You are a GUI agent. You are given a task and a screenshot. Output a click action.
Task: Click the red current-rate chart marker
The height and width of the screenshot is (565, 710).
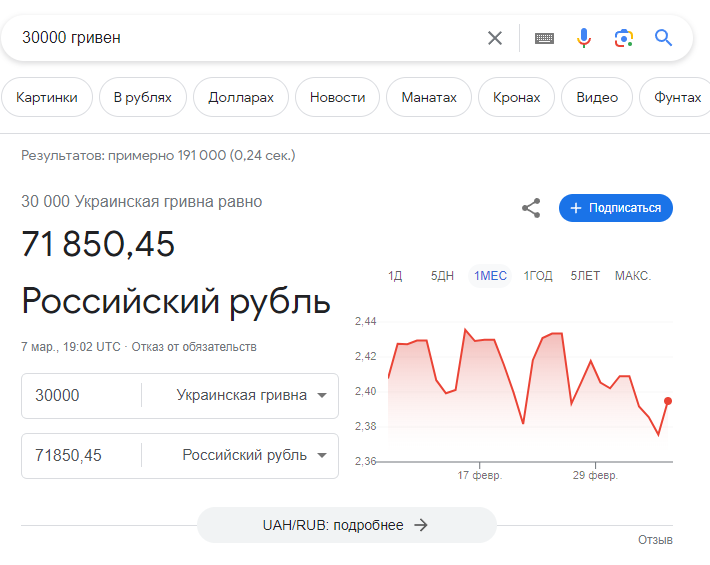[667, 400]
